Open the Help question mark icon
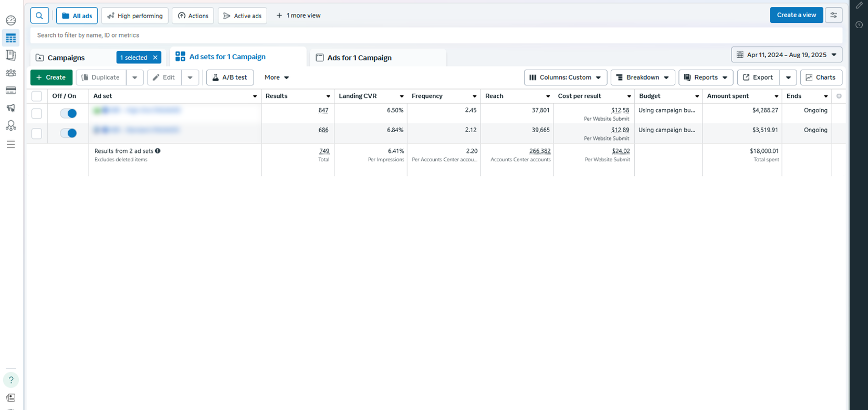 11,380
